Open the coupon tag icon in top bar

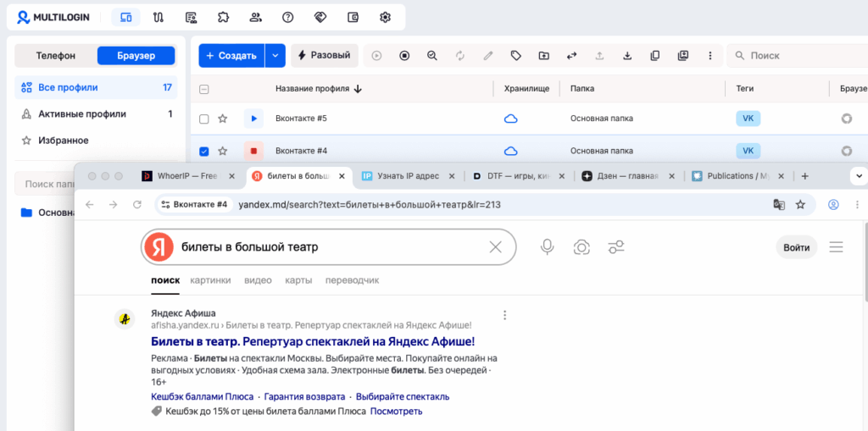(320, 17)
